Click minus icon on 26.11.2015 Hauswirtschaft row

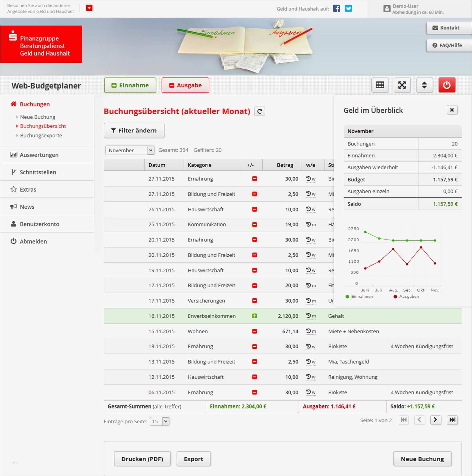255,209
